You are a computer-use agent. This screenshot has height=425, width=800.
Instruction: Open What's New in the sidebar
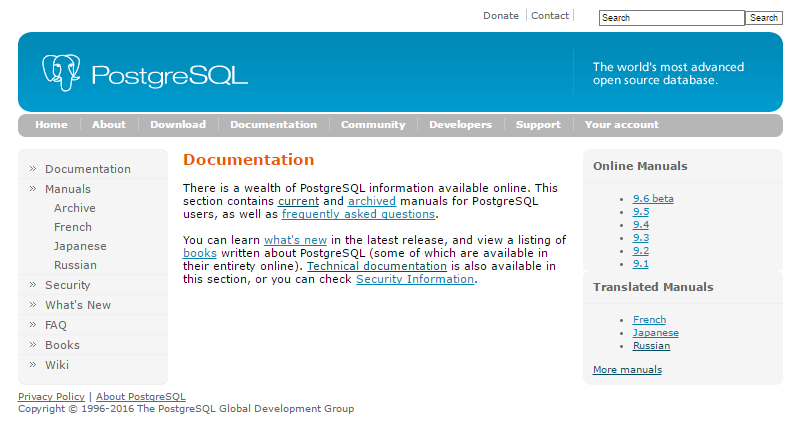click(x=78, y=305)
